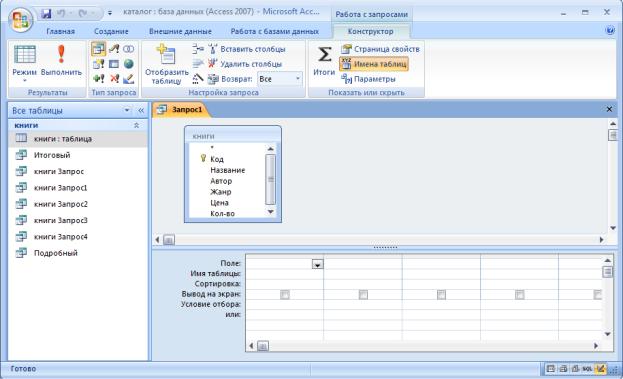This screenshot has width=623, height=379.
Task: Select the Конструктор ribbon tab
Action: 371,31
